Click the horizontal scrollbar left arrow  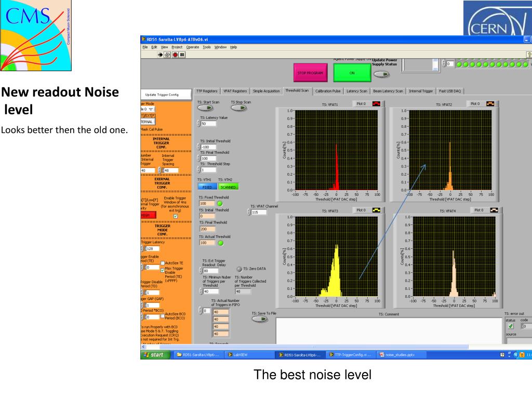coord(143,347)
